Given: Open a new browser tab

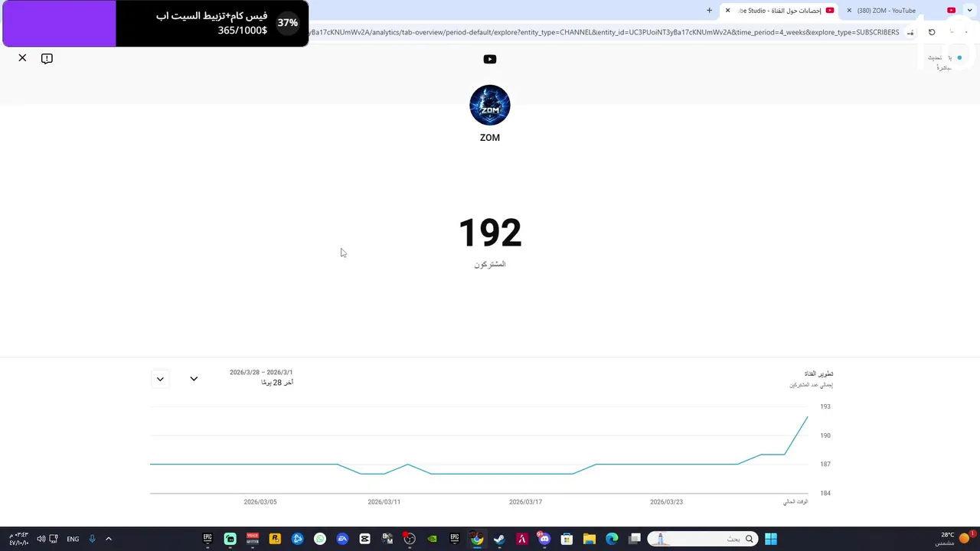Looking at the screenshot, I should point(709,11).
